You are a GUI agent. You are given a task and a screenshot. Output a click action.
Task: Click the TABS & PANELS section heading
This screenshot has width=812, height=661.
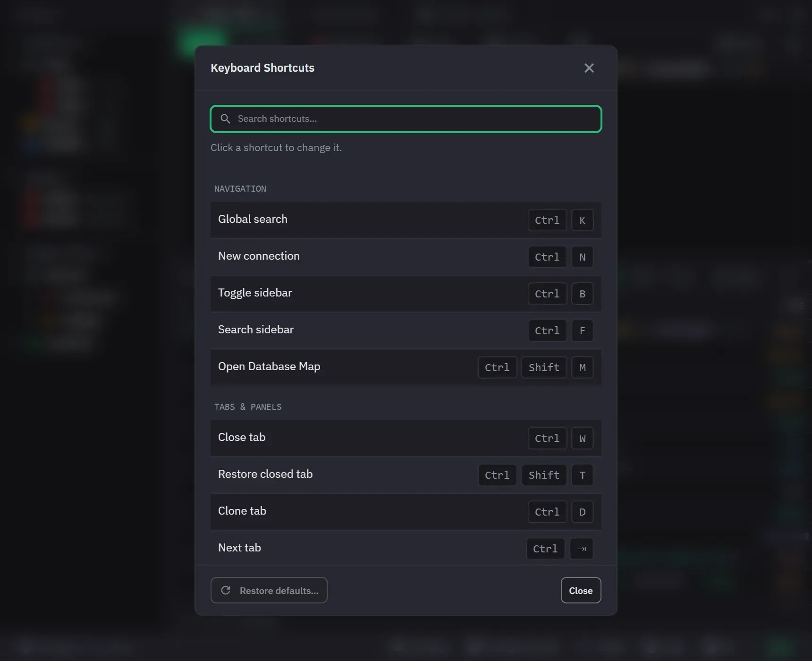(x=248, y=407)
